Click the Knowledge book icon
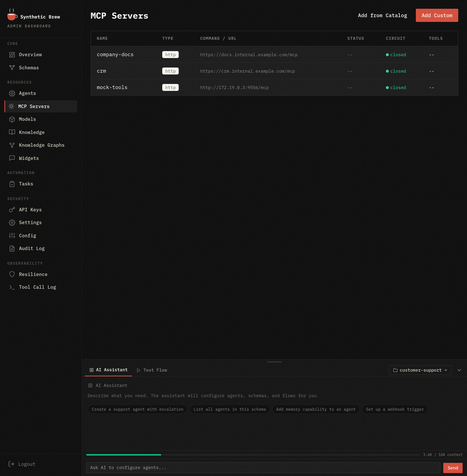This screenshot has height=476, width=467. tap(12, 132)
